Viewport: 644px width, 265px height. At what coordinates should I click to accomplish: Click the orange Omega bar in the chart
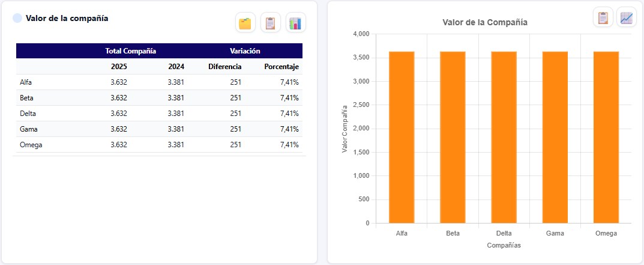606,138
